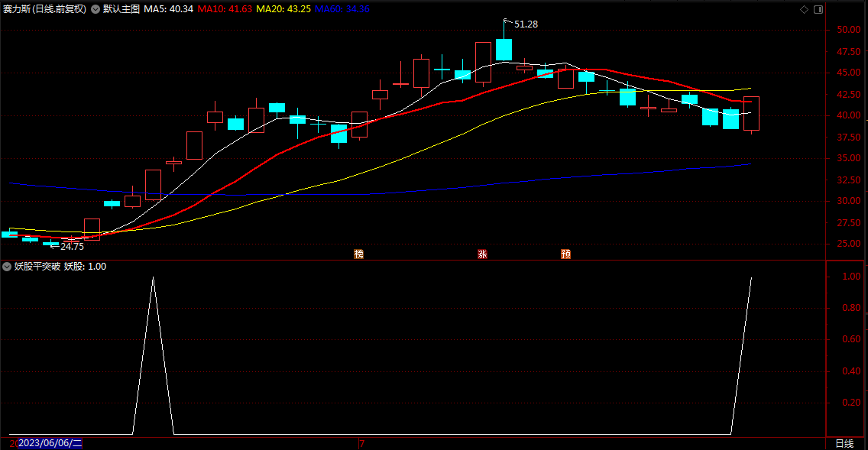
Task: Click the 42.50 price axis label
Action: coord(849,95)
